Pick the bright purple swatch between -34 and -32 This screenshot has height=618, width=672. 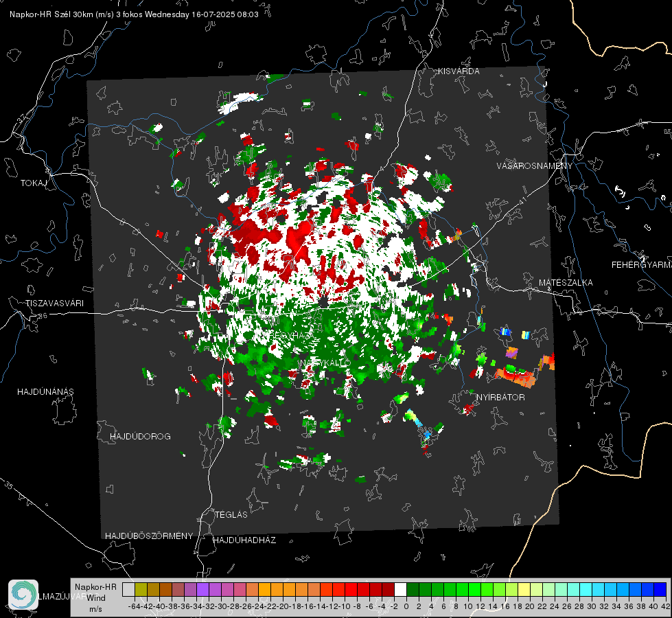pos(202,589)
